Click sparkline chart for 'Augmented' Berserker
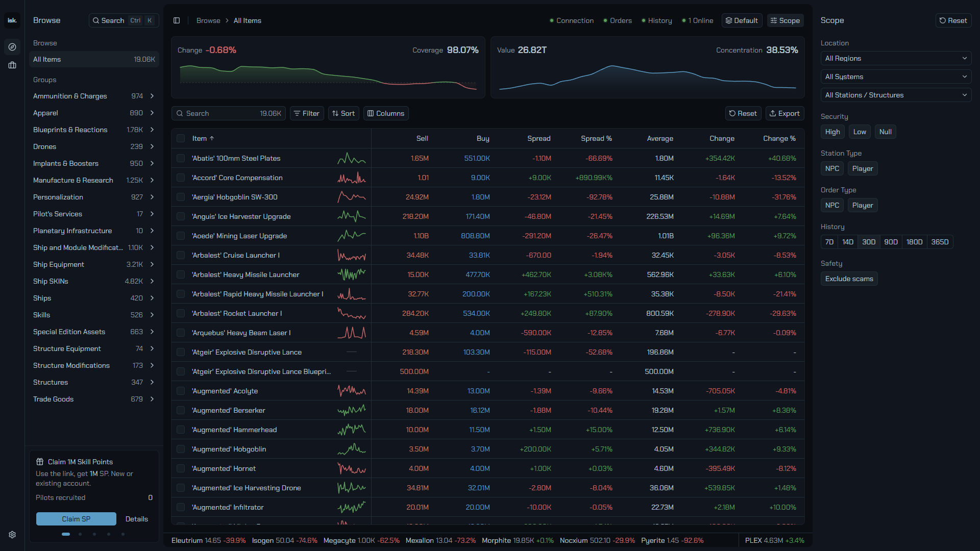Screen dimensions: 980x551 tap(352, 410)
